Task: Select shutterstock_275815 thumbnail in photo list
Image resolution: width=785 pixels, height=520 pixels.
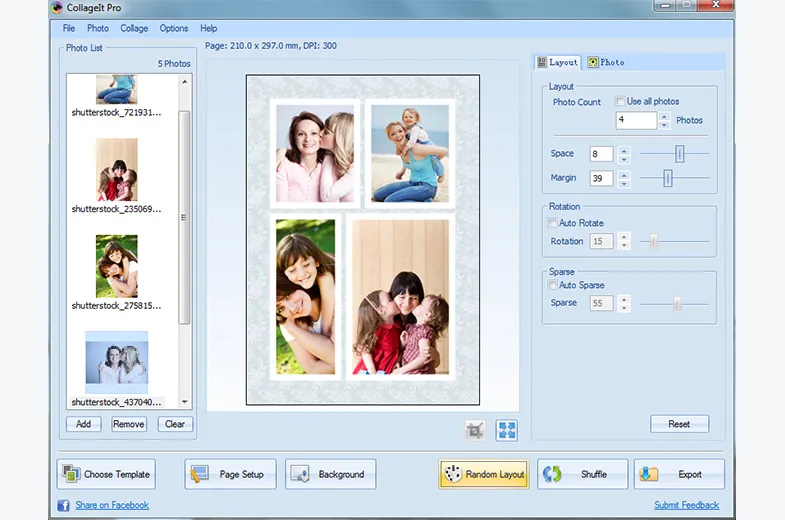Action: point(117,266)
